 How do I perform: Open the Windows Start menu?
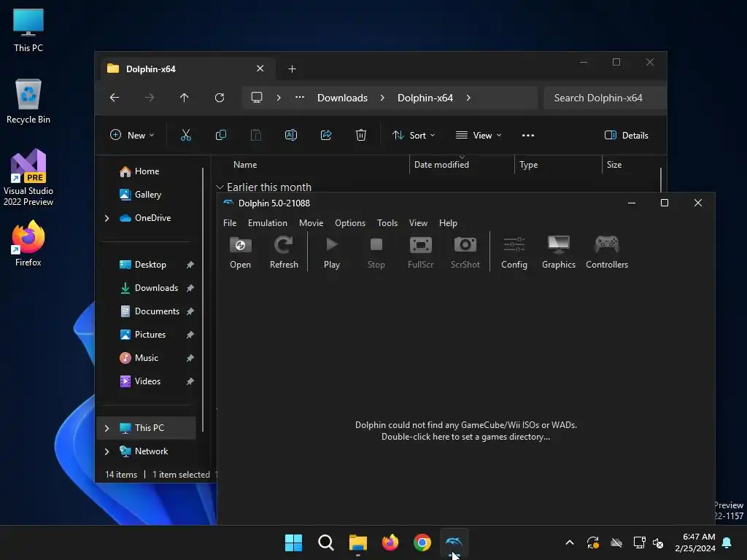click(293, 542)
